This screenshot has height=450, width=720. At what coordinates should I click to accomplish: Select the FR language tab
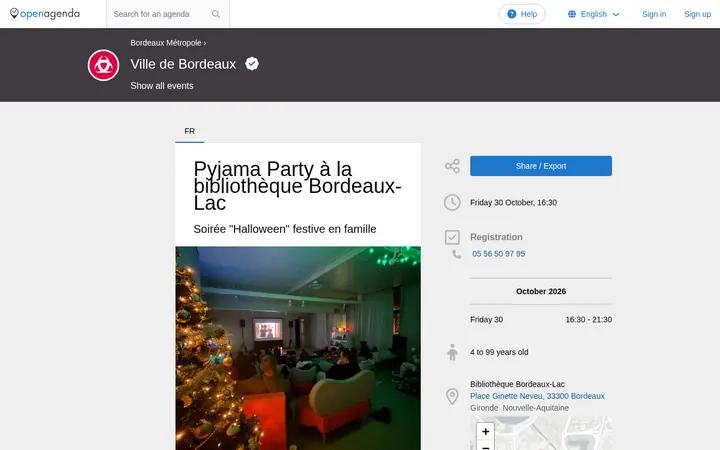(190, 131)
